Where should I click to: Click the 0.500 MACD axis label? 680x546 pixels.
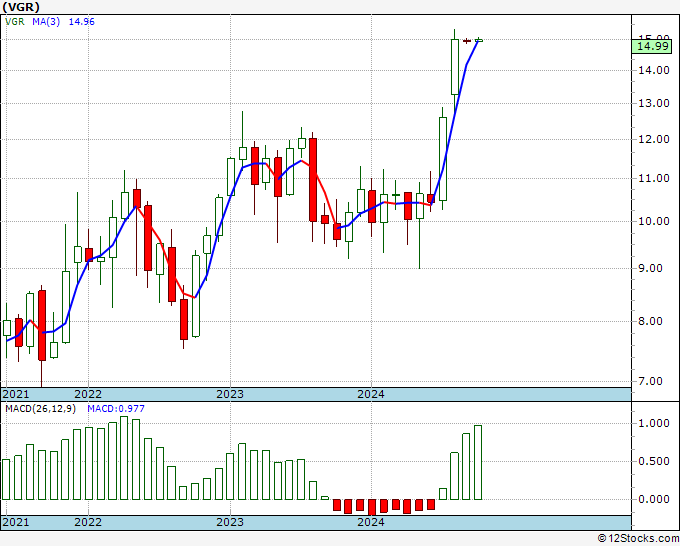point(654,461)
